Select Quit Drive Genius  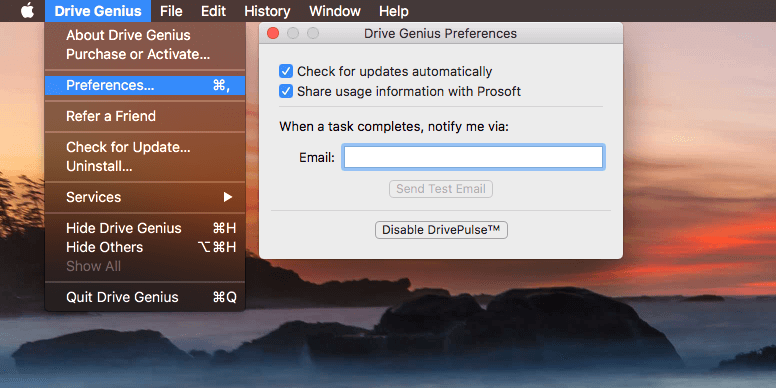coord(145,297)
